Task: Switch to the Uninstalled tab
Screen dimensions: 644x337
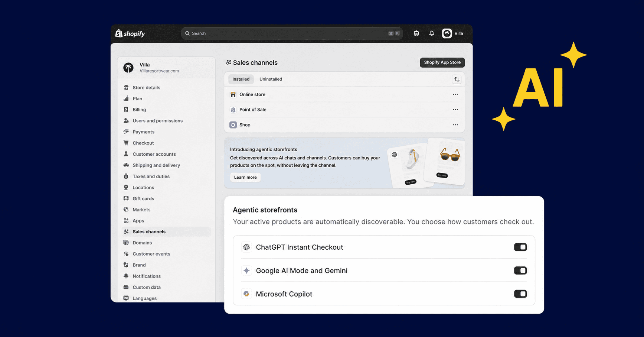Action: click(271, 79)
